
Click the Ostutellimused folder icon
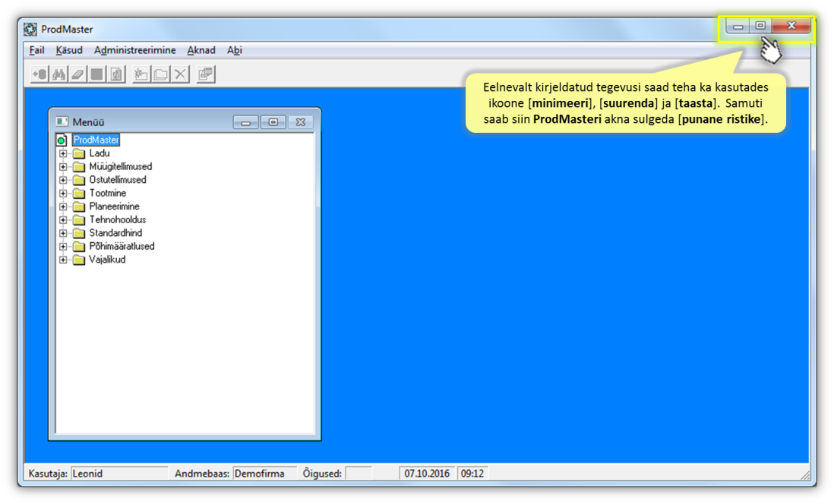79,180
